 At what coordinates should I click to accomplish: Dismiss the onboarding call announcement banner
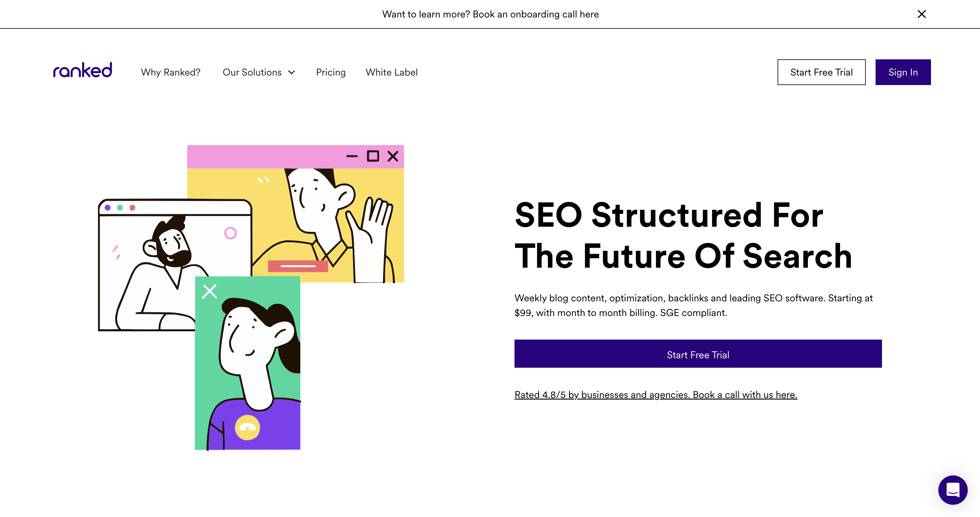point(922,14)
